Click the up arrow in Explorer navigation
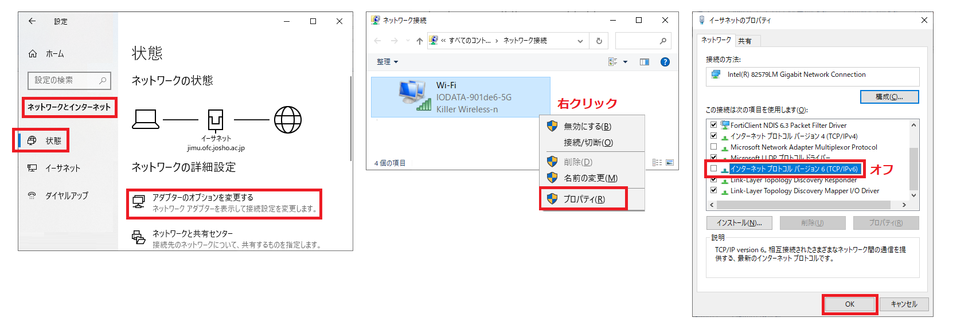This screenshot has width=980, height=333. [420, 41]
